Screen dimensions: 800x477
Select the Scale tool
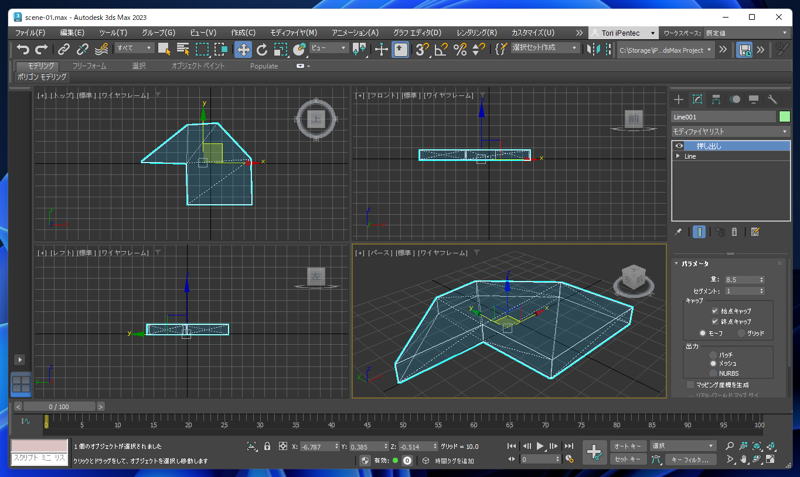point(280,49)
